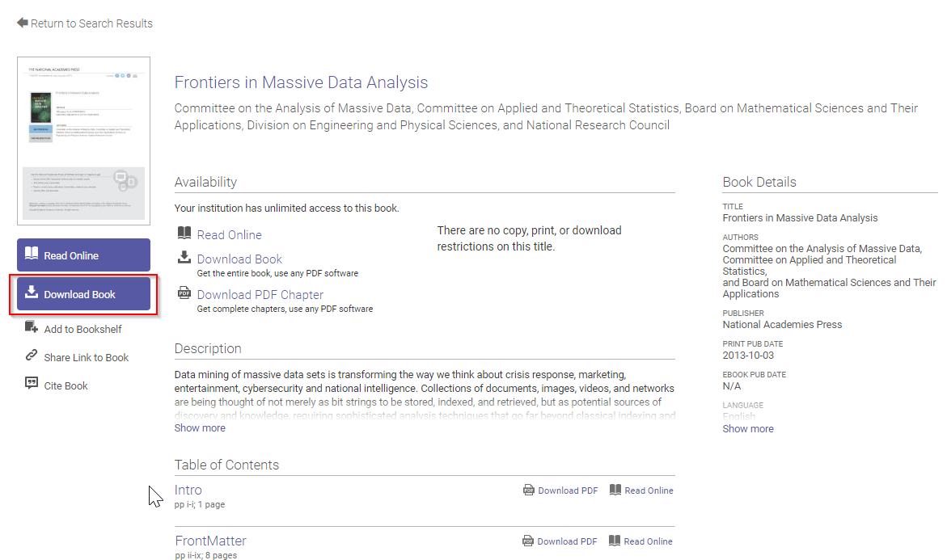Select Cite Book text link

pyautogui.click(x=66, y=385)
